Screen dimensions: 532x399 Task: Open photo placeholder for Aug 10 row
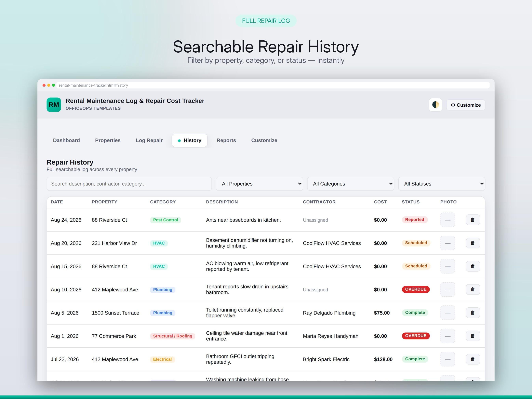(x=448, y=289)
